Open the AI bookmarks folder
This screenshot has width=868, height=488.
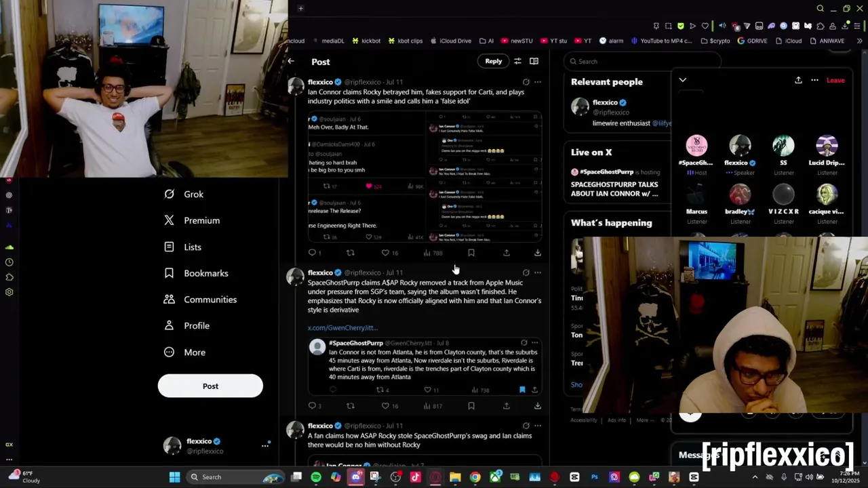click(486, 41)
